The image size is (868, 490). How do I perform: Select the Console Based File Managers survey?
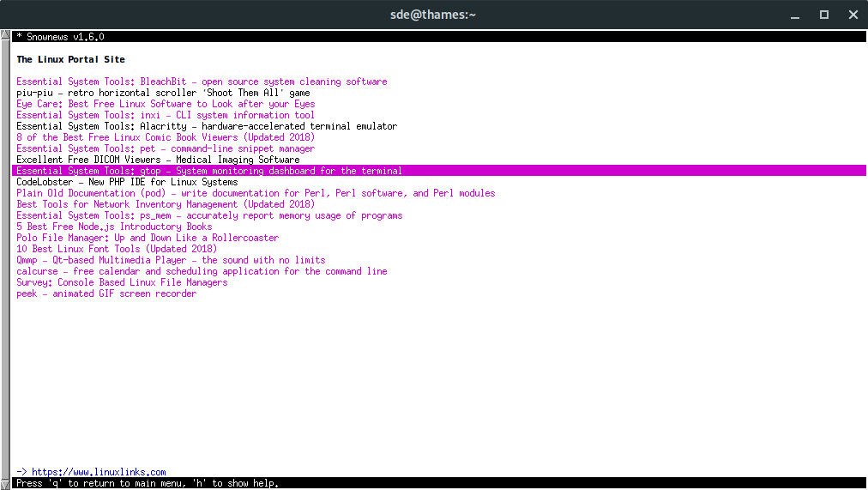(x=122, y=281)
